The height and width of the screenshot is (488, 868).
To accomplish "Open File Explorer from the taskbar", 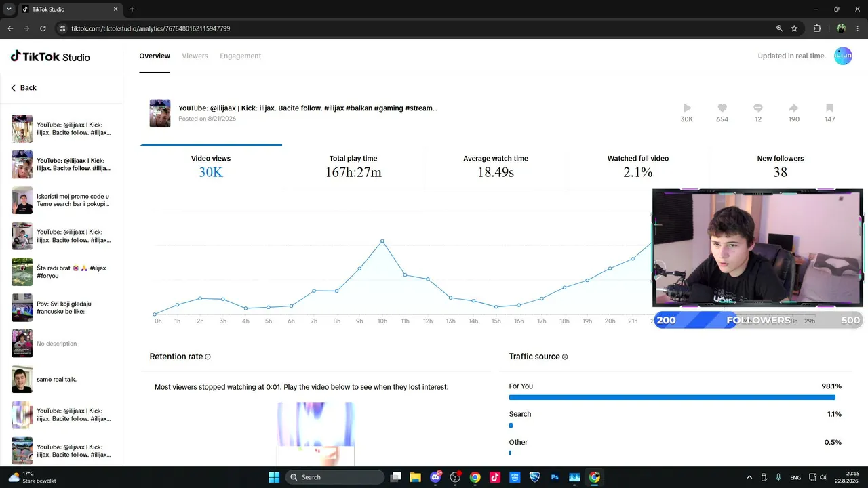I will (x=415, y=477).
